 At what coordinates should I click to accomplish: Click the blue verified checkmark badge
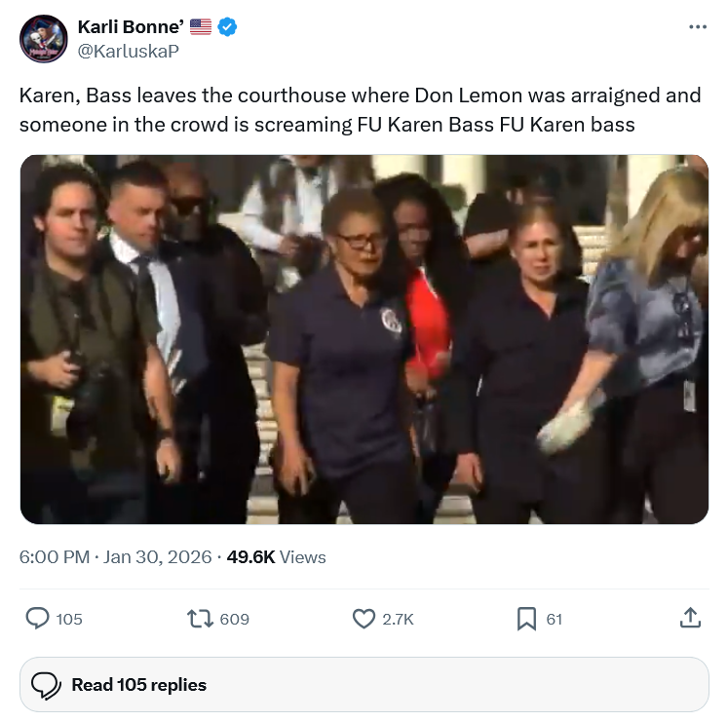click(227, 27)
